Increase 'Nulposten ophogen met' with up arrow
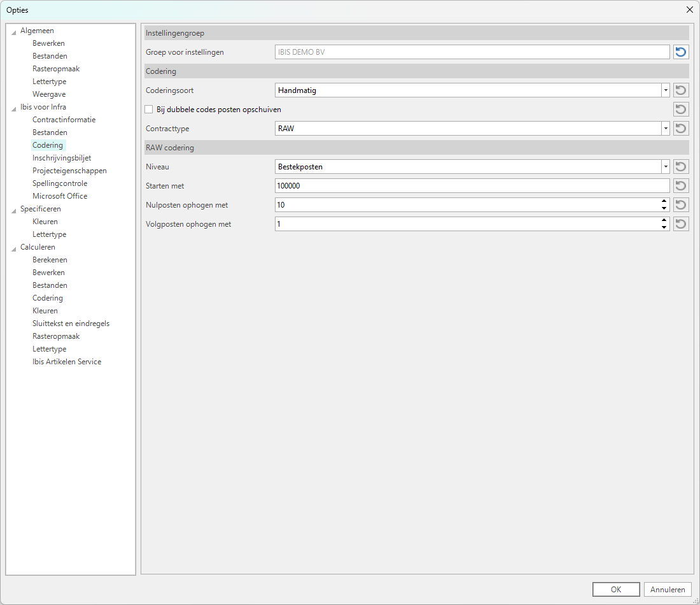Viewport: 700px width, 605px height. 664,202
